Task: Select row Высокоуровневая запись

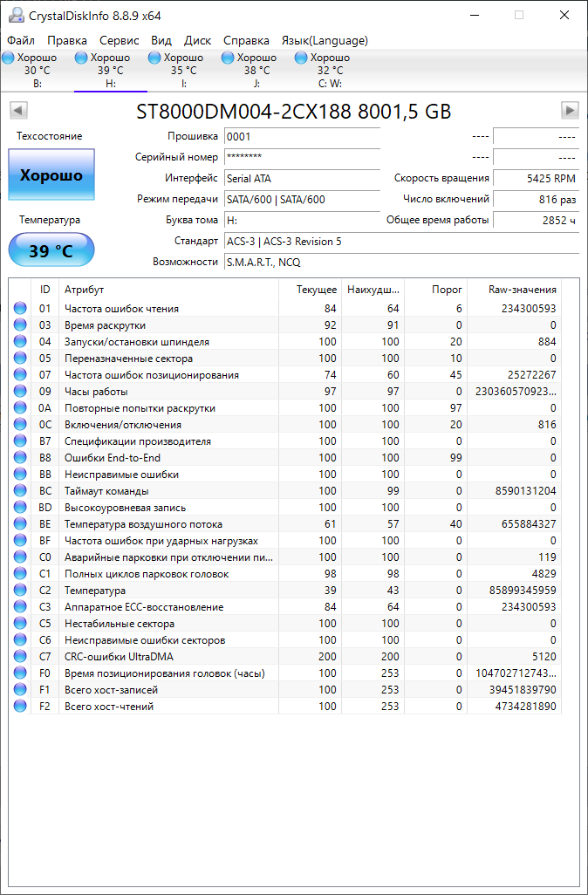Action: pos(285,507)
